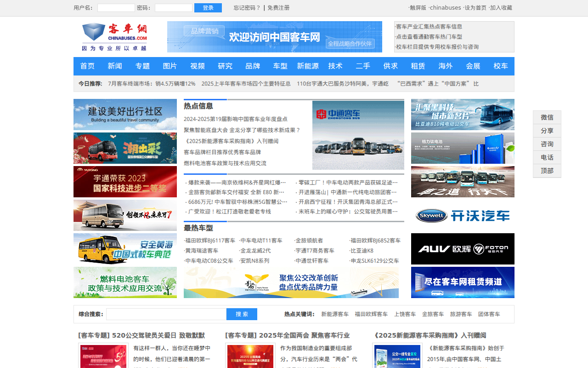The image size is (588, 368).
Task: Click the chinabuses.com site logo
Action: pyautogui.click(x=115, y=37)
